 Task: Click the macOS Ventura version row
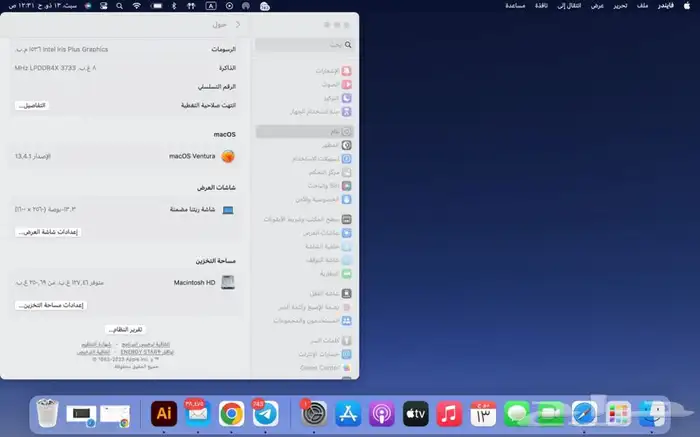tap(126, 156)
